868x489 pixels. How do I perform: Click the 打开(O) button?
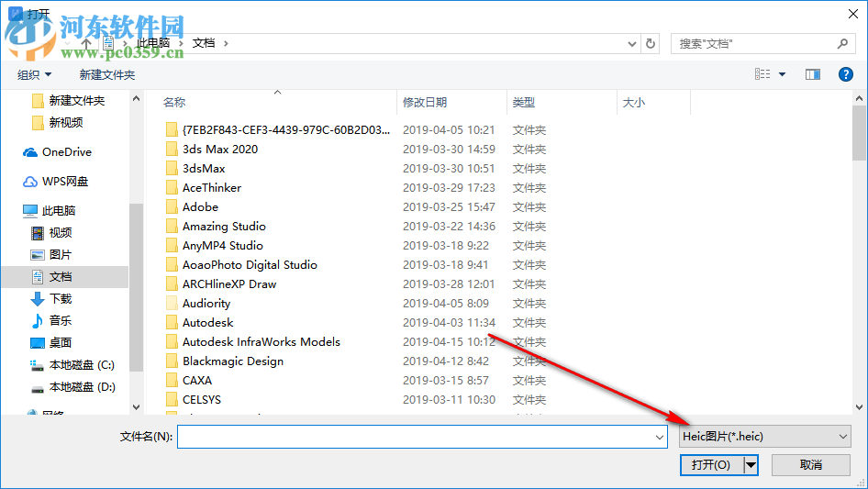tap(711, 465)
